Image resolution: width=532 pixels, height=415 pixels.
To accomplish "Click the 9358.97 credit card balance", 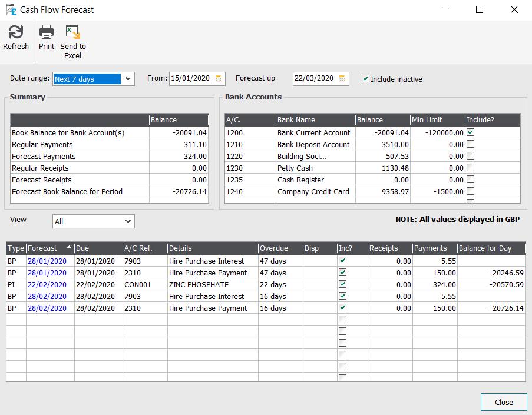I will click(x=395, y=191).
